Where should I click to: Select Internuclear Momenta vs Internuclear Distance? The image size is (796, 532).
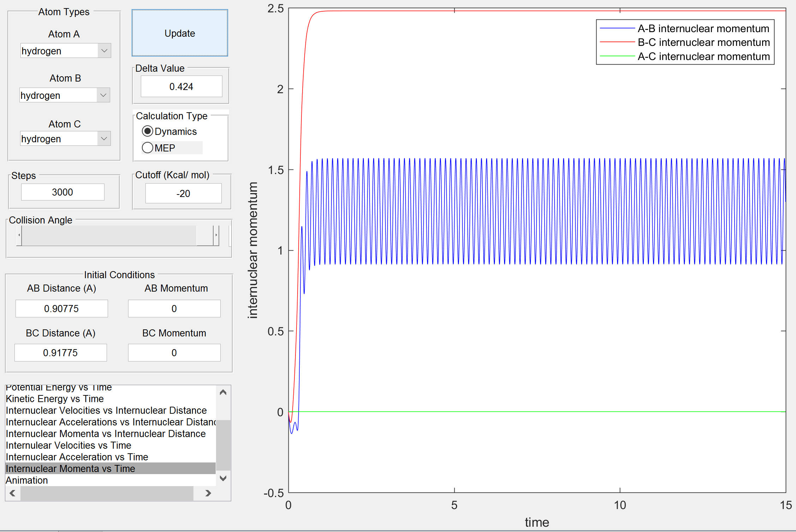106,434
